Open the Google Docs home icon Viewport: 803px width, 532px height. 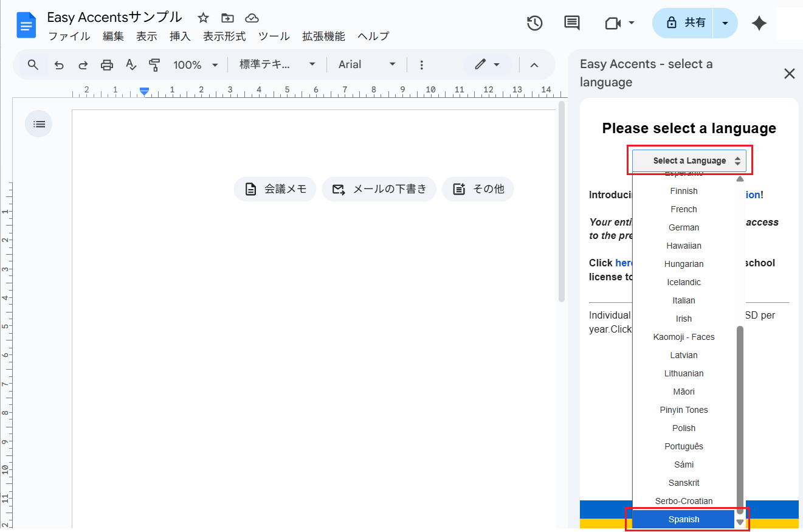coord(27,26)
